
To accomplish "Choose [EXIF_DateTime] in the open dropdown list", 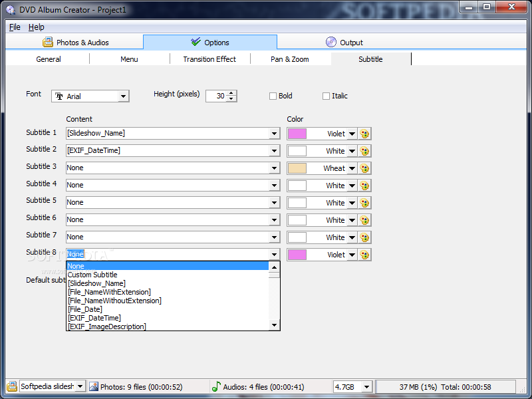I will click(x=168, y=318).
